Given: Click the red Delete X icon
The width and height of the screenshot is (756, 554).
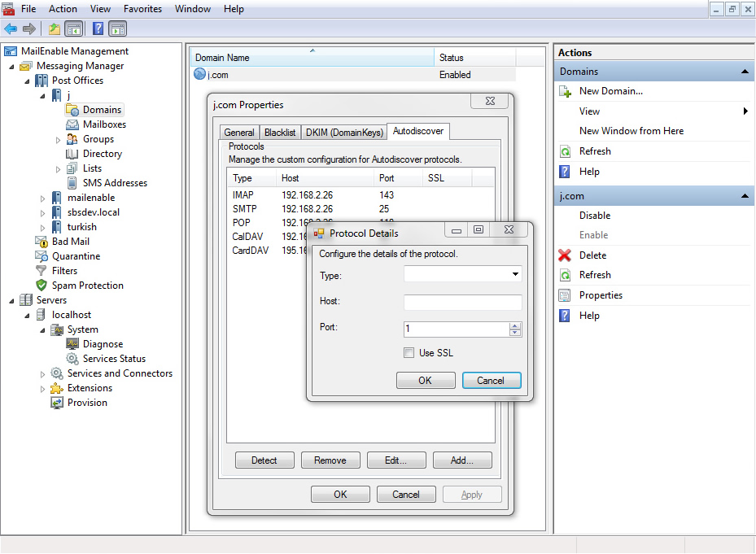Looking at the screenshot, I should [565, 255].
